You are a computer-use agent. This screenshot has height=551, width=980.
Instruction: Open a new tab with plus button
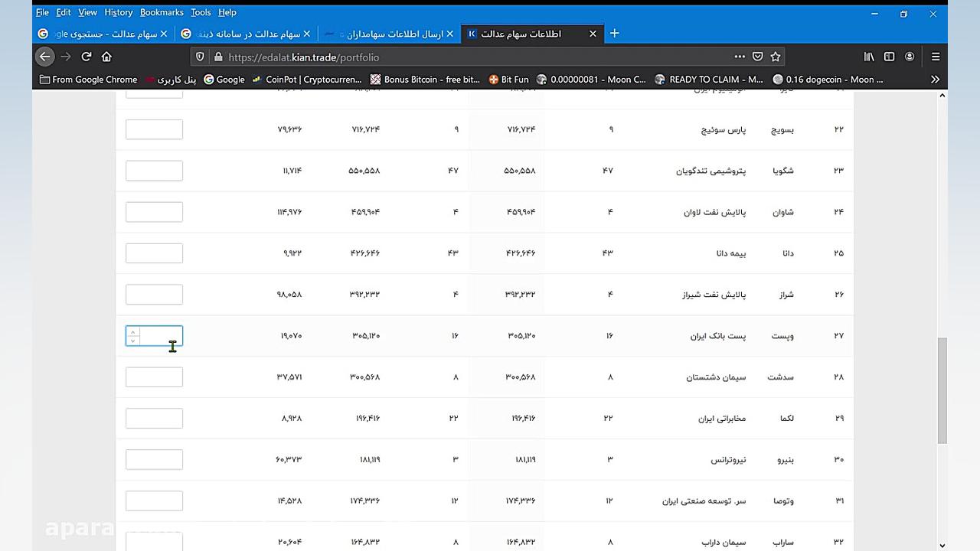point(614,34)
